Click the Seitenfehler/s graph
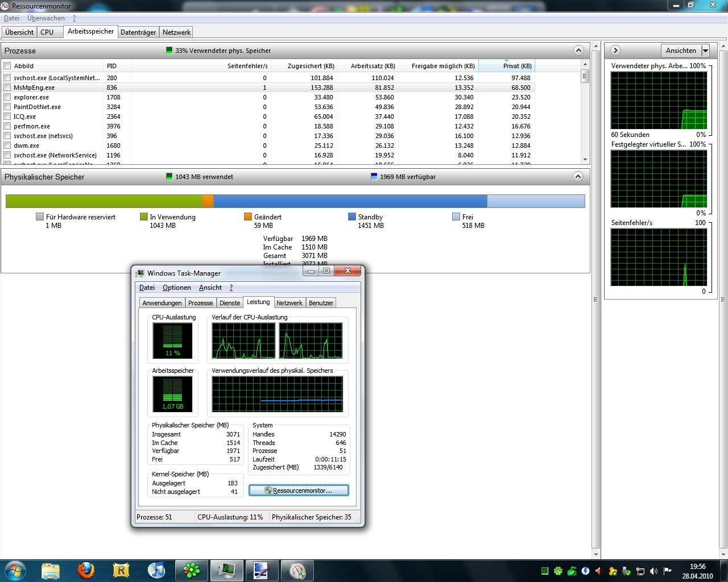The width and height of the screenshot is (728, 582). 659,257
